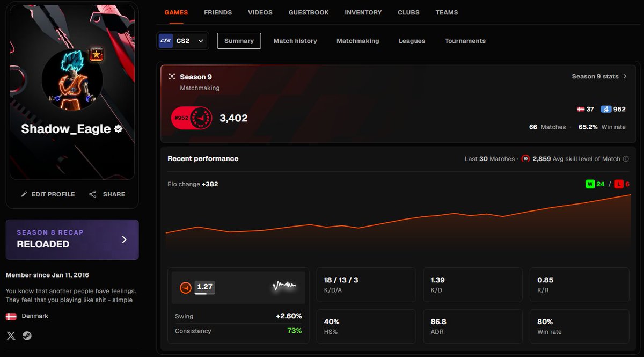Click the Elo change line chart
644x357 pixels.
tap(398, 221)
